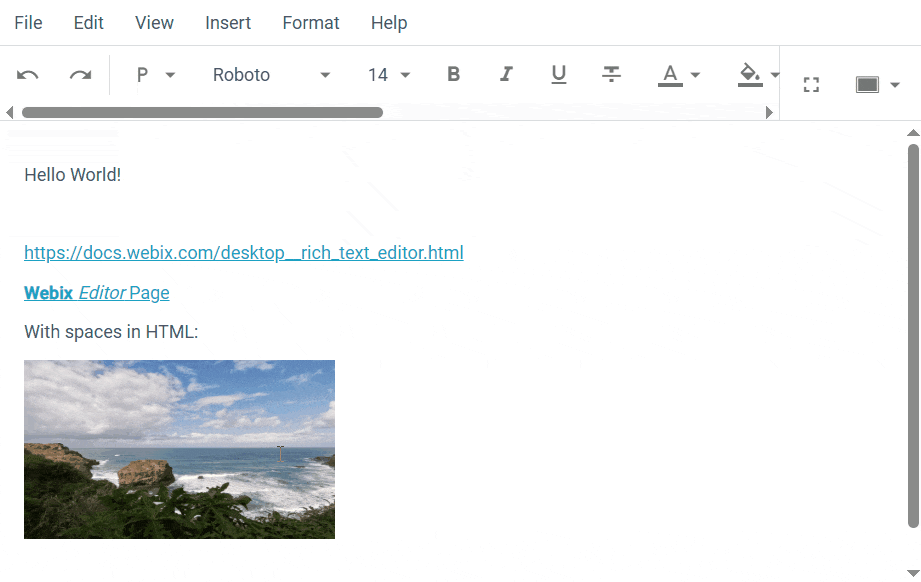Image resolution: width=921 pixels, height=582 pixels.
Task: Toggle underline off using the toolbar
Action: click(x=559, y=74)
